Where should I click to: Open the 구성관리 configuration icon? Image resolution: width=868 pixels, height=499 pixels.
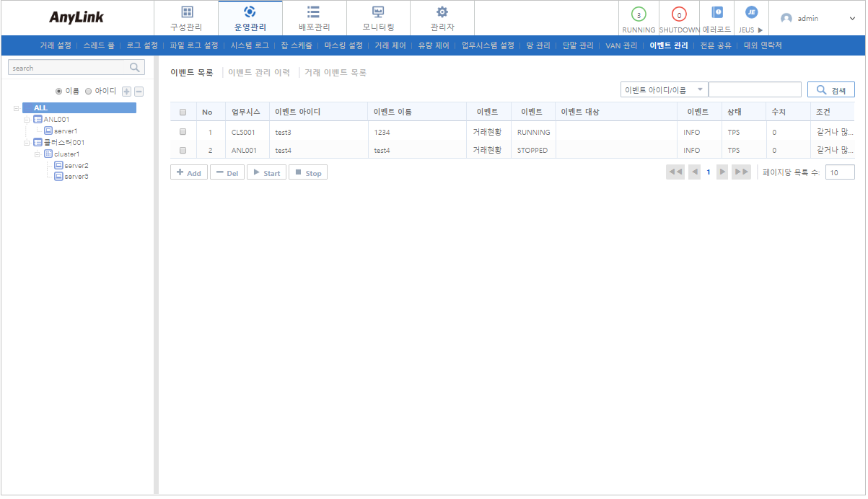click(x=186, y=12)
